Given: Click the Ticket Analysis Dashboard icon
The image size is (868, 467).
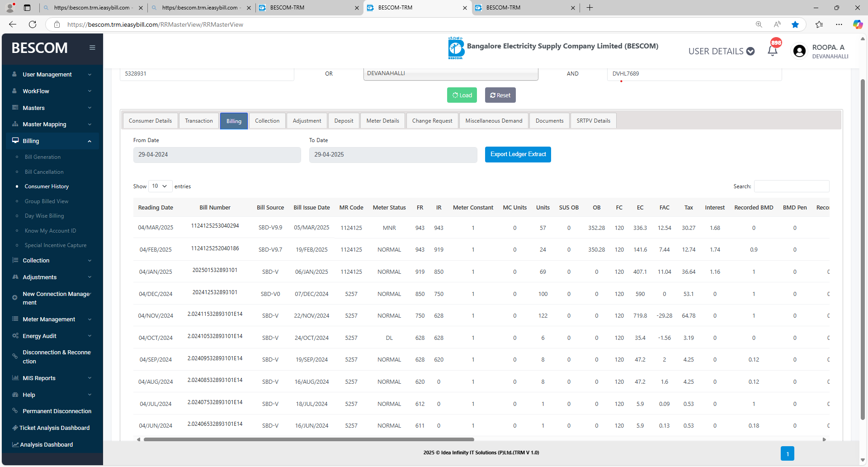Looking at the screenshot, I should pos(15,428).
